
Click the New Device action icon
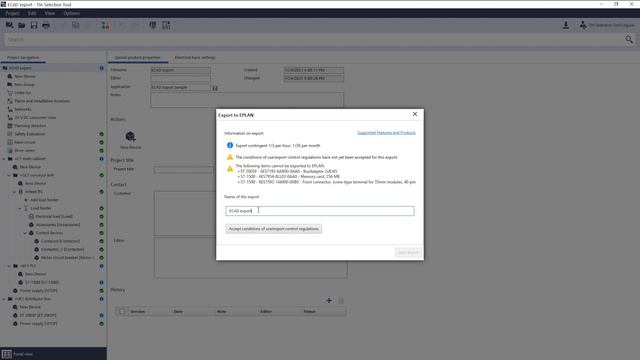tap(130, 136)
